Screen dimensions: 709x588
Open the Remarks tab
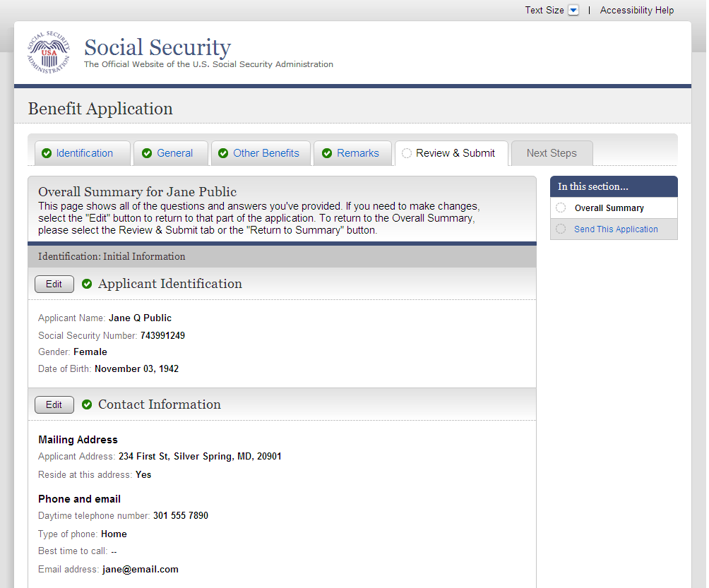[358, 153]
